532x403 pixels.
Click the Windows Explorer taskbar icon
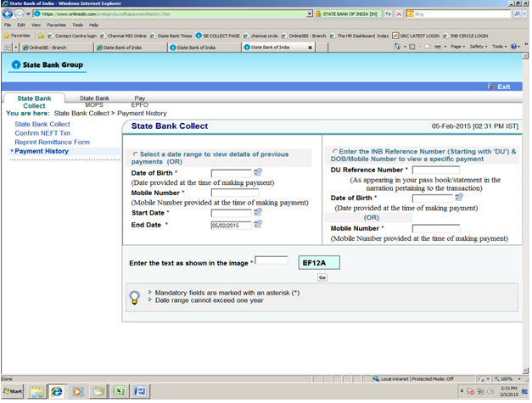point(37,392)
